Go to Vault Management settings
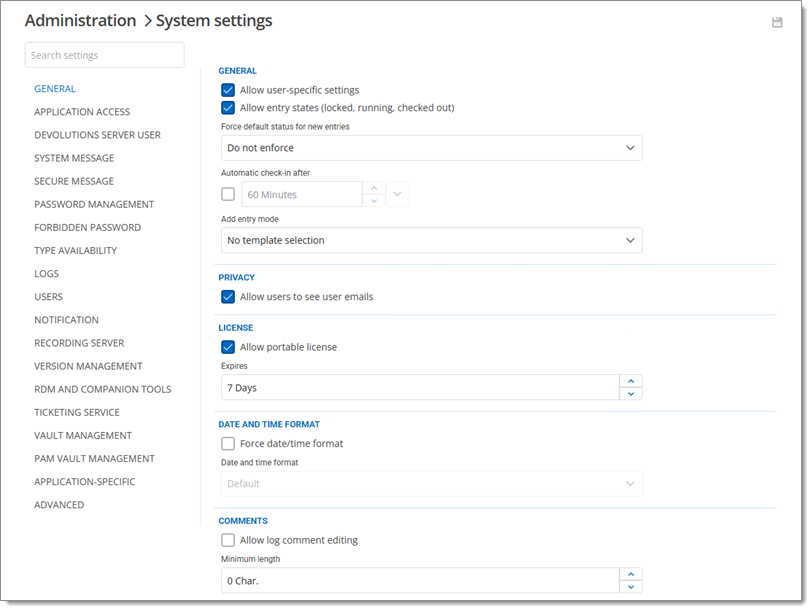Screen dimensions: 812x611 point(83,436)
